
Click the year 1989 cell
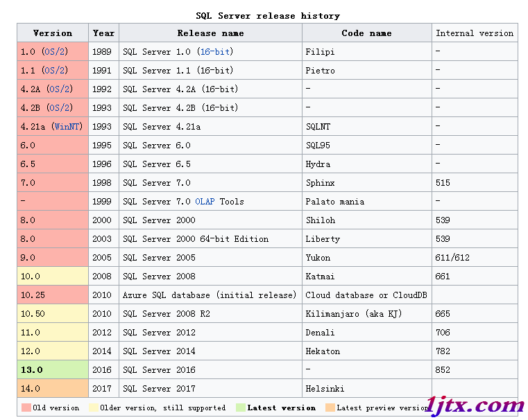(103, 51)
